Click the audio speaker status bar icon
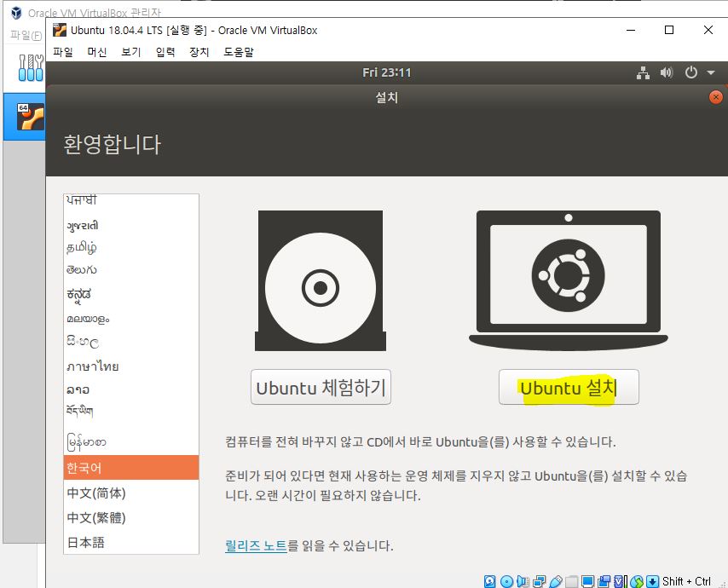Viewport: 728px width, 588px height. tap(523, 581)
